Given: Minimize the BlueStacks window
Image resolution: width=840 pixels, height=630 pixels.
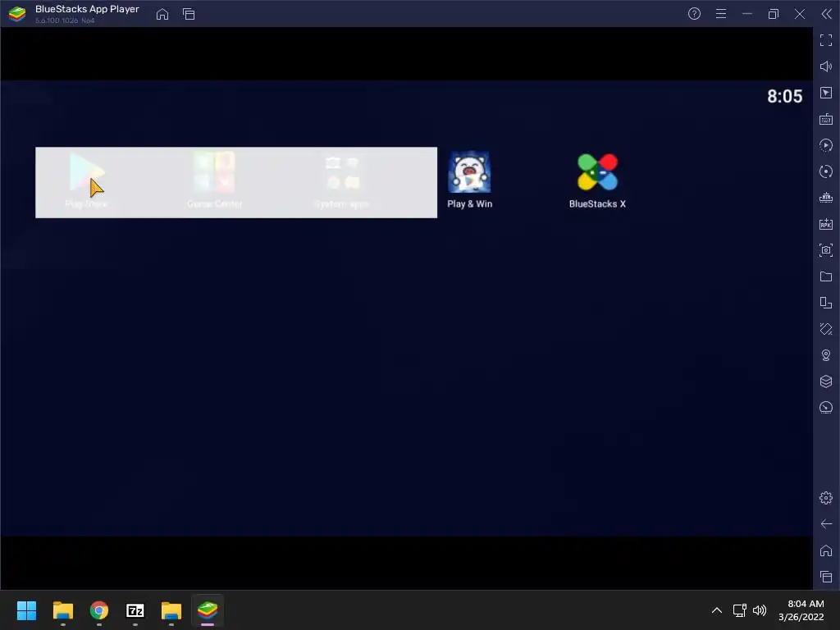Looking at the screenshot, I should tap(747, 14).
